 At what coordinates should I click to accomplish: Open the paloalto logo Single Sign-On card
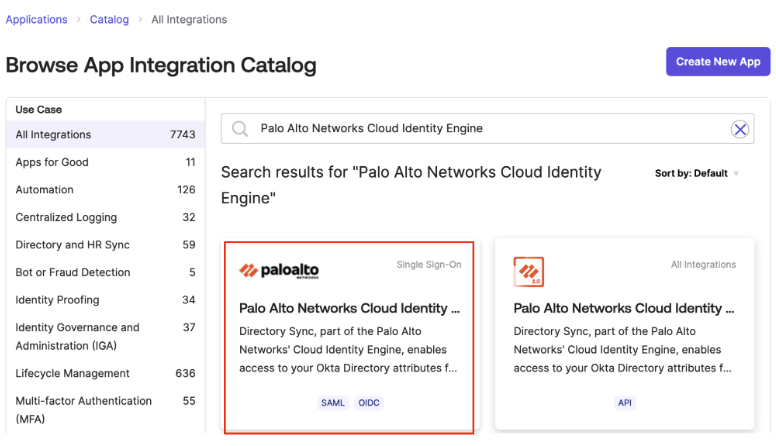point(349,338)
